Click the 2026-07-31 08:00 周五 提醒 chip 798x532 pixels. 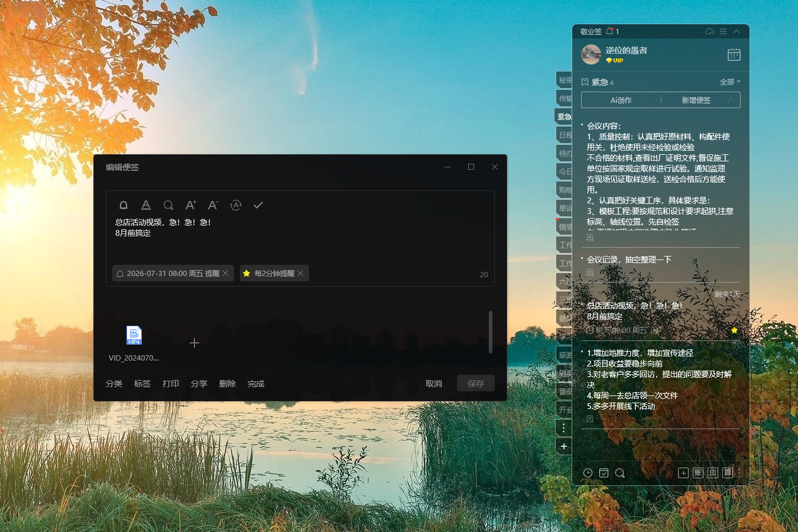pyautogui.click(x=173, y=273)
